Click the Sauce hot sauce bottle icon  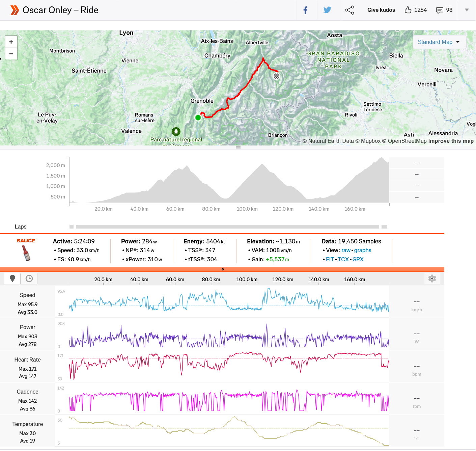(26, 253)
